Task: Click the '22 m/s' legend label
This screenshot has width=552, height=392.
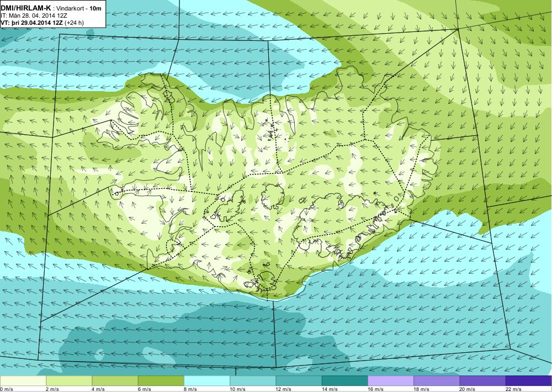Action: click(513, 389)
